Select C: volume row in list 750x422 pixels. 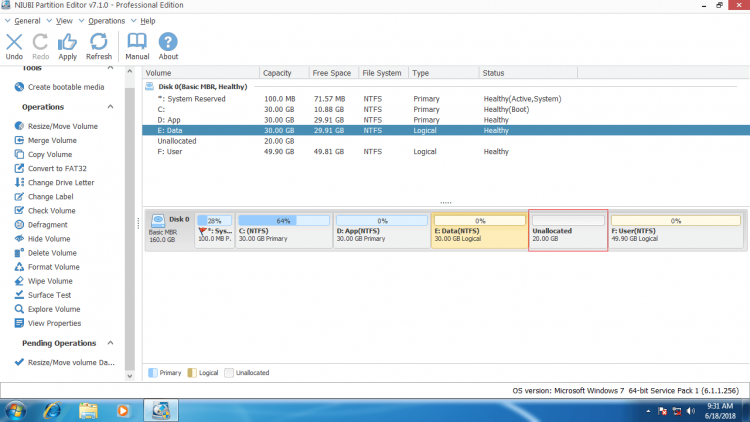point(446,110)
